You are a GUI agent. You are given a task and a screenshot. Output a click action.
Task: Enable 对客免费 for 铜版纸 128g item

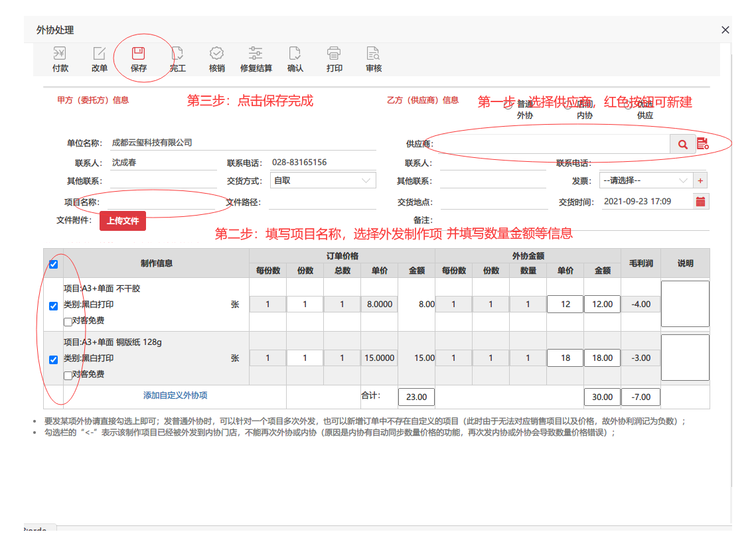pos(68,375)
